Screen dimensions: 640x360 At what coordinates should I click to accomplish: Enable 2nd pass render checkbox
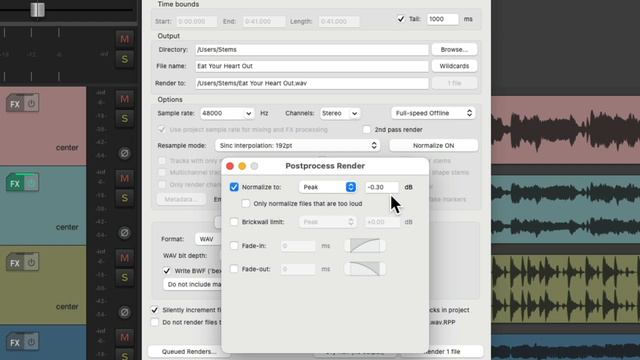tap(367, 129)
